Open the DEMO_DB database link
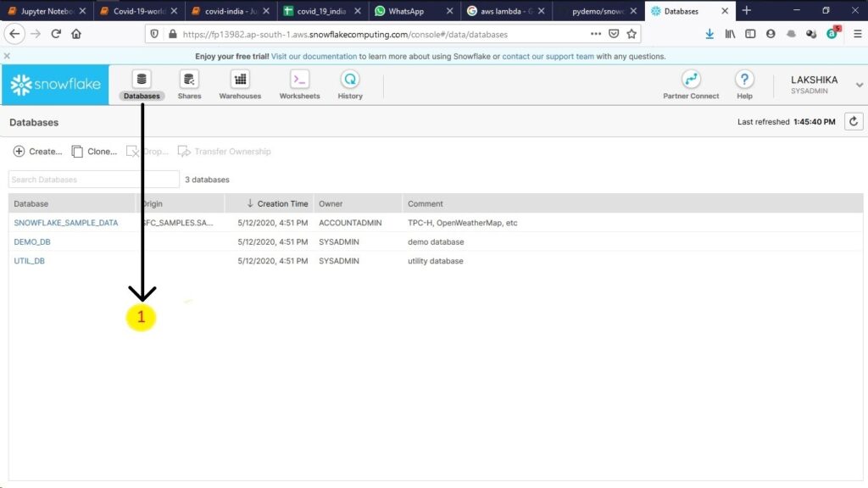Screen dimensions: 868x488 tap(32, 242)
